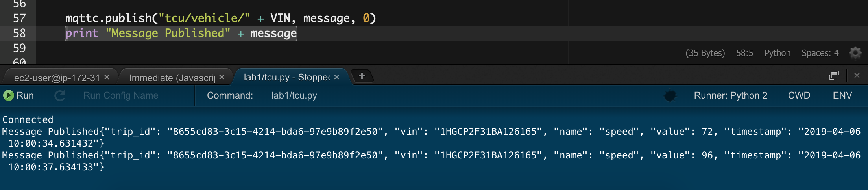Click the restart reload arrow icon
This screenshot has height=190, width=868.
click(x=60, y=95)
